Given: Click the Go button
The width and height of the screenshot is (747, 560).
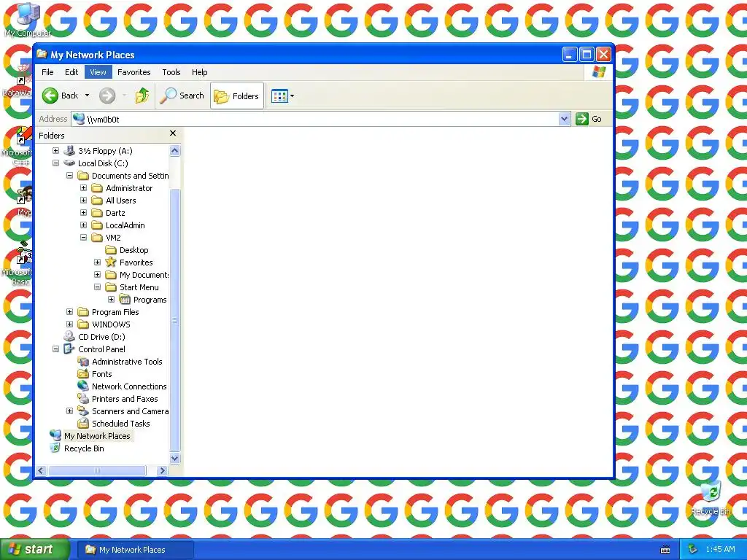Looking at the screenshot, I should tap(589, 119).
